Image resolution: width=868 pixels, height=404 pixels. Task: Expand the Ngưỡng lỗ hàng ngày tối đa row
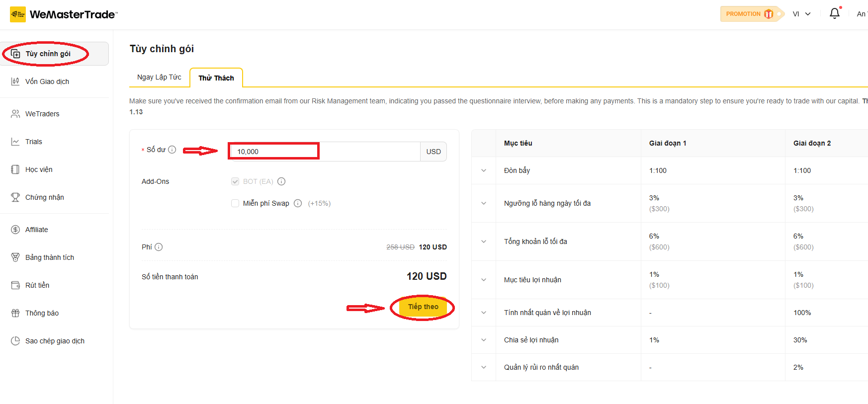[x=484, y=203]
